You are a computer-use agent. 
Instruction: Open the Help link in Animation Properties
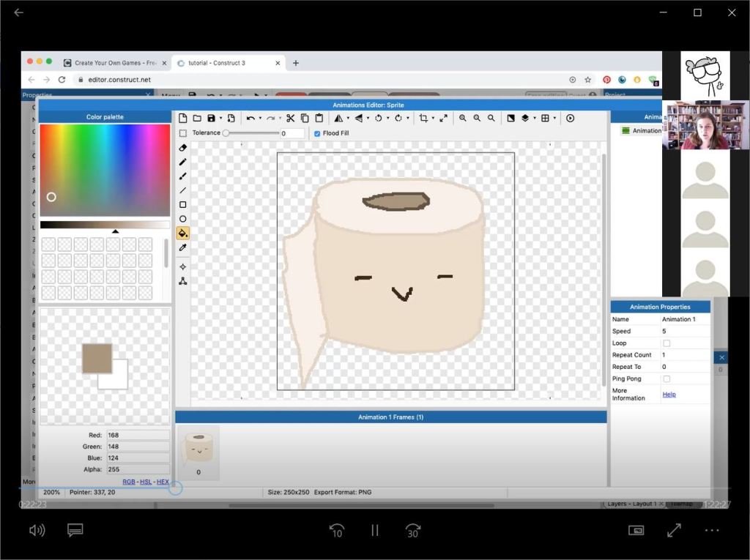669,395
